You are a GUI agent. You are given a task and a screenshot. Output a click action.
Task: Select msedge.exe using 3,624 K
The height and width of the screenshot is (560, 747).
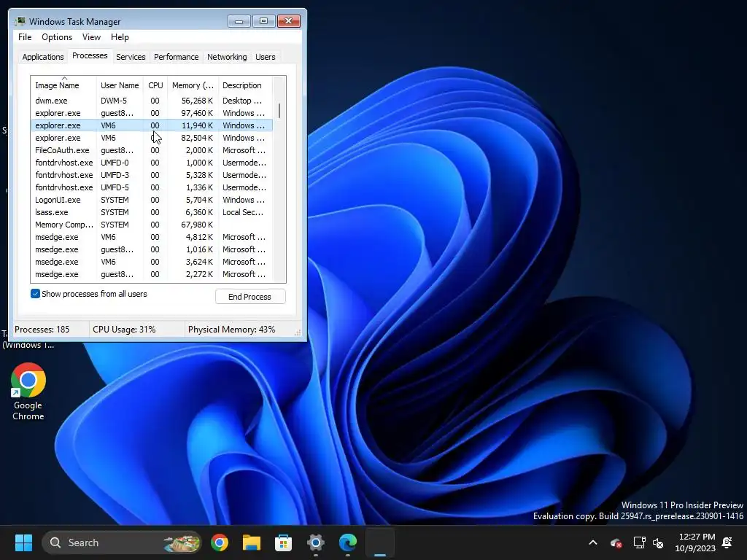(152, 262)
